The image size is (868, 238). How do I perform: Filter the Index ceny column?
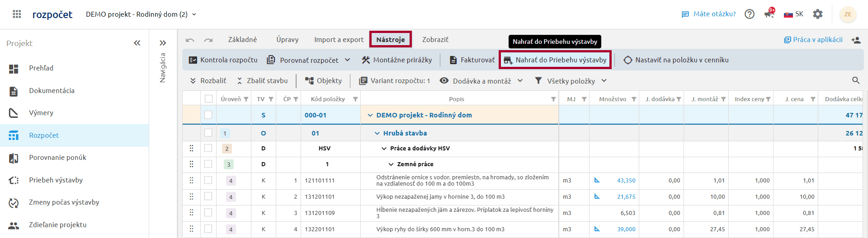coord(768,99)
